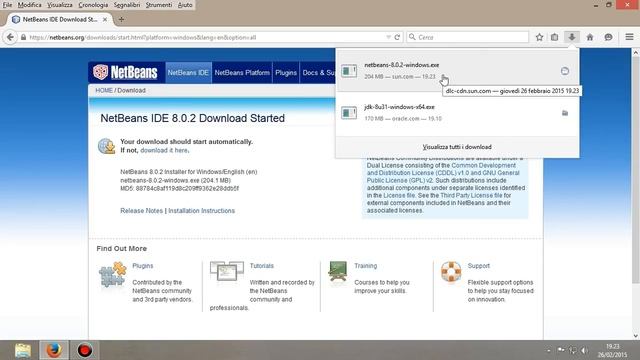Image resolution: width=640 pixels, height=360 pixels.
Task: Open the Segnalibri menu
Action: click(x=127, y=5)
